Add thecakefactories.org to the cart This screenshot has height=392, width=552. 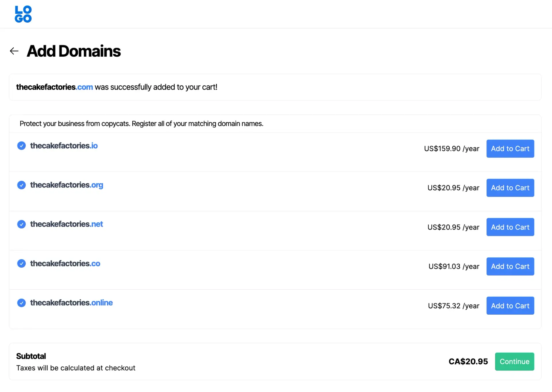(510, 188)
